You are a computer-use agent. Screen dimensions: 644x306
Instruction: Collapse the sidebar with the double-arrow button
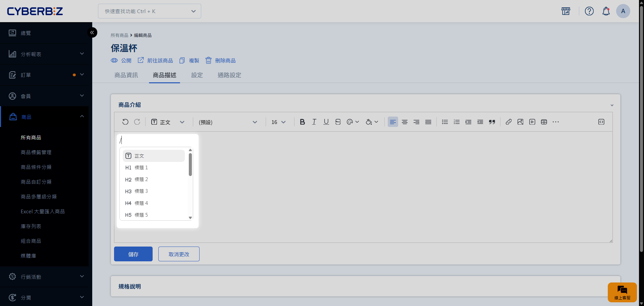tap(92, 33)
